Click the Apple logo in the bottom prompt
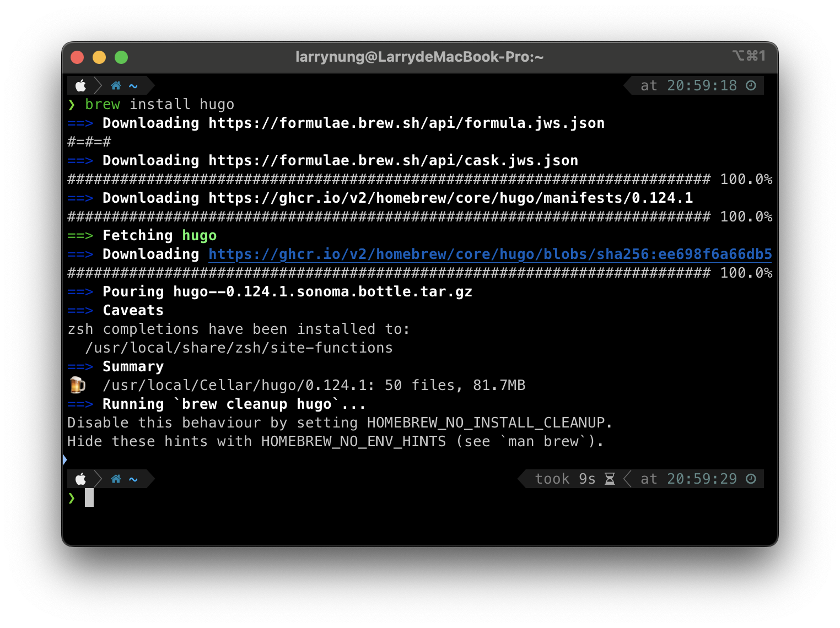This screenshot has height=628, width=840. coord(81,479)
